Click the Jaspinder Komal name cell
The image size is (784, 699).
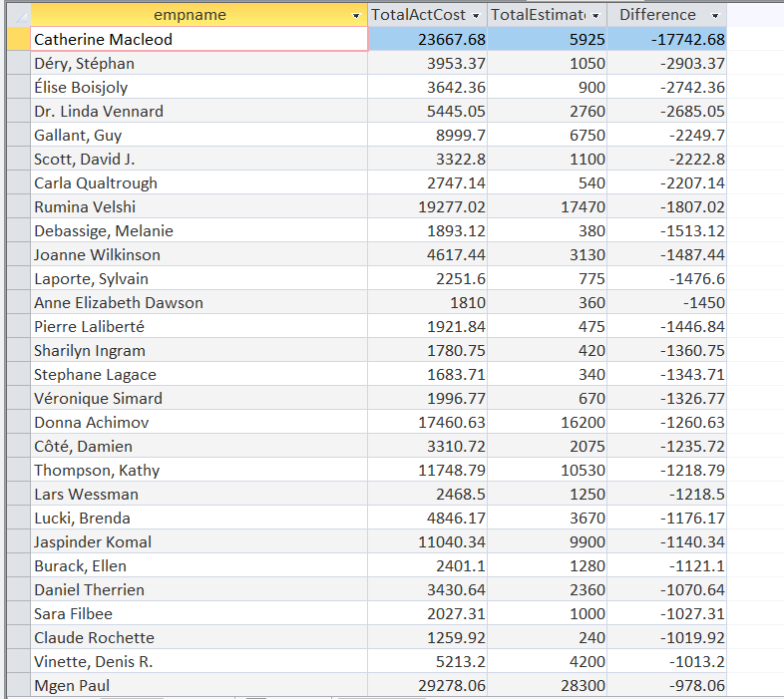[199, 542]
